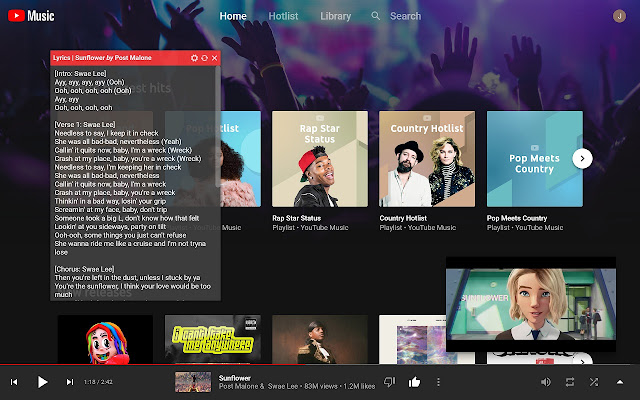Open the release with military jacket man
The width and height of the screenshot is (640, 400).
coord(320,339)
